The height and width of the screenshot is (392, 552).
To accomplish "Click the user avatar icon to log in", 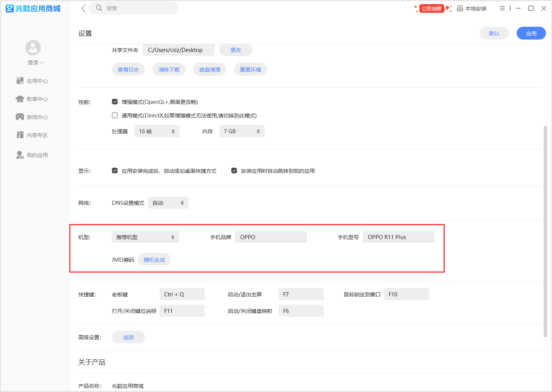I will (x=33, y=48).
